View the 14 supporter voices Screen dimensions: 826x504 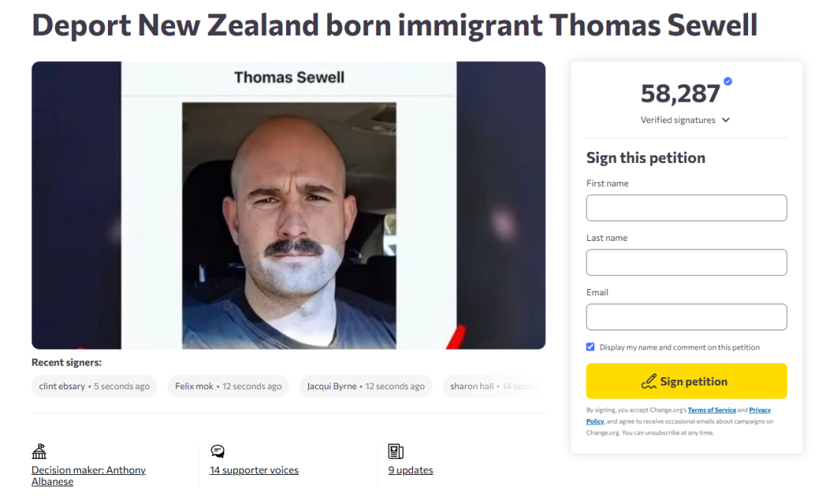tap(254, 470)
